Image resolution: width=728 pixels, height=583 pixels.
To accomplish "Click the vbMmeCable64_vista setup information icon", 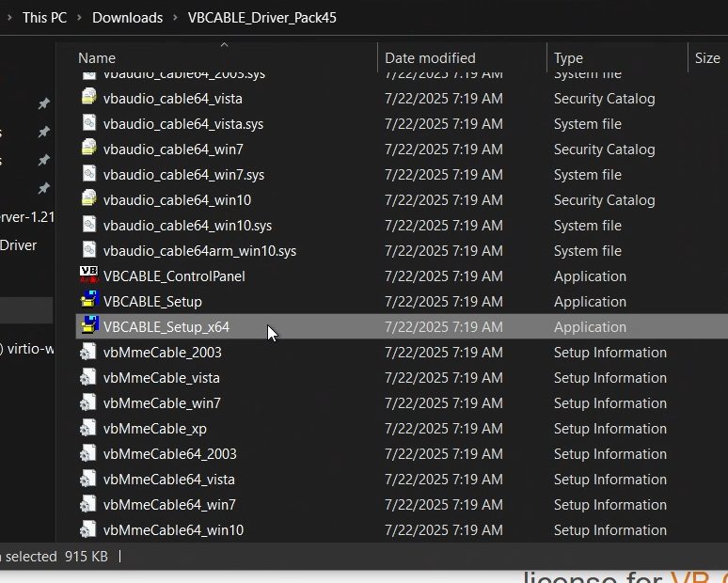I will click(x=87, y=478).
